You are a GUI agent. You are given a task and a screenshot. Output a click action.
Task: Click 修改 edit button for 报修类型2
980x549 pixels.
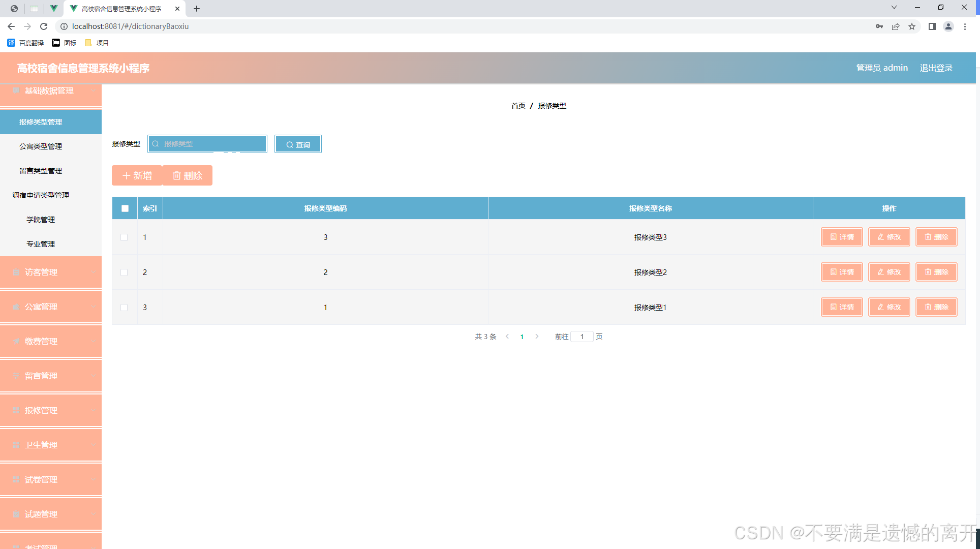tap(889, 272)
